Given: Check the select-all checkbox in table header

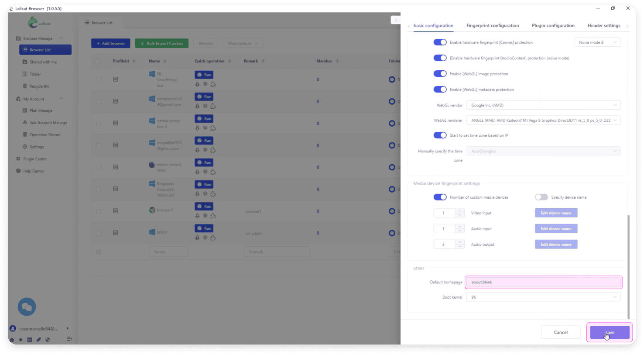Looking at the screenshot, I should pyautogui.click(x=97, y=62).
